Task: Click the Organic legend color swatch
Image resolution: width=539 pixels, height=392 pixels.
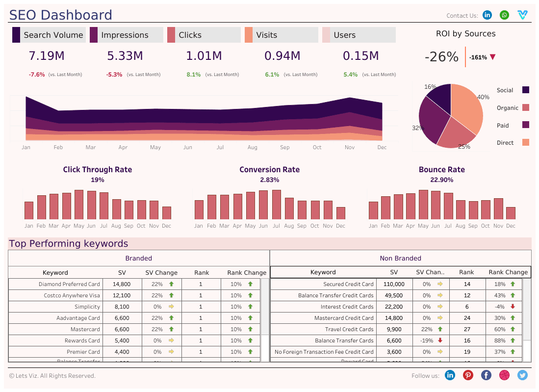Action: point(526,107)
